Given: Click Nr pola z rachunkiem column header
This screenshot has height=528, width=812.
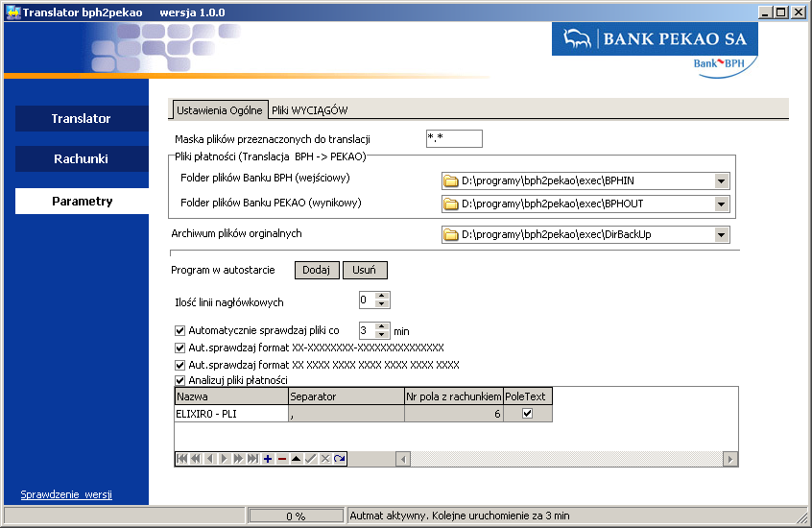Looking at the screenshot, I should click(x=454, y=396).
